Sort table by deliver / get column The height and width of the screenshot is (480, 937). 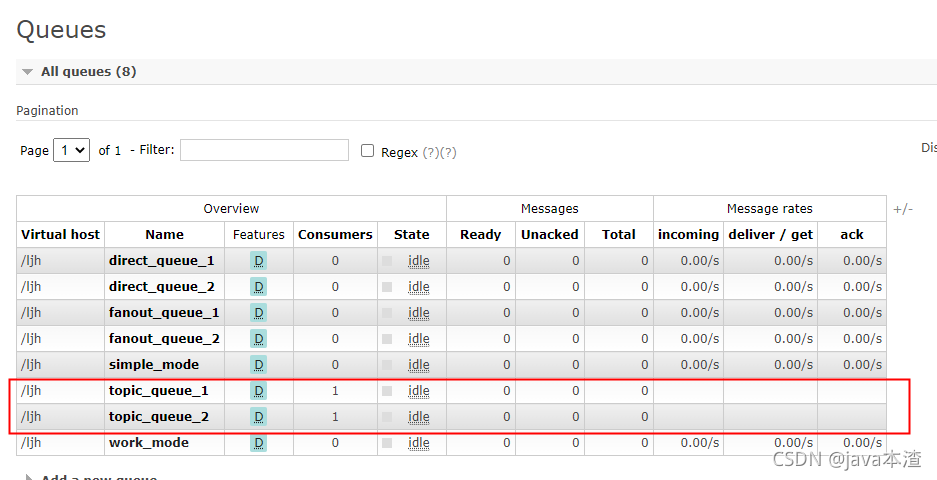click(x=770, y=234)
